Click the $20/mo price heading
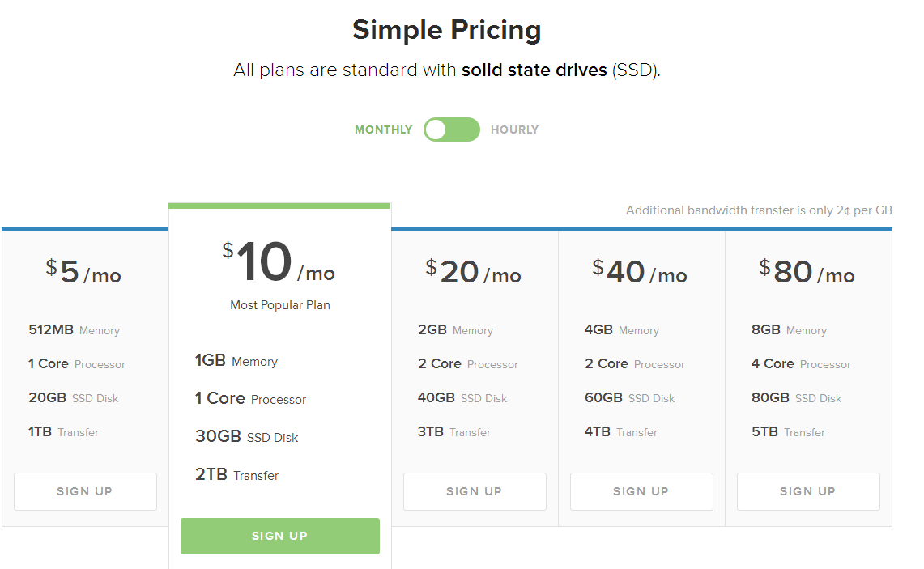924x569 pixels. tap(473, 272)
